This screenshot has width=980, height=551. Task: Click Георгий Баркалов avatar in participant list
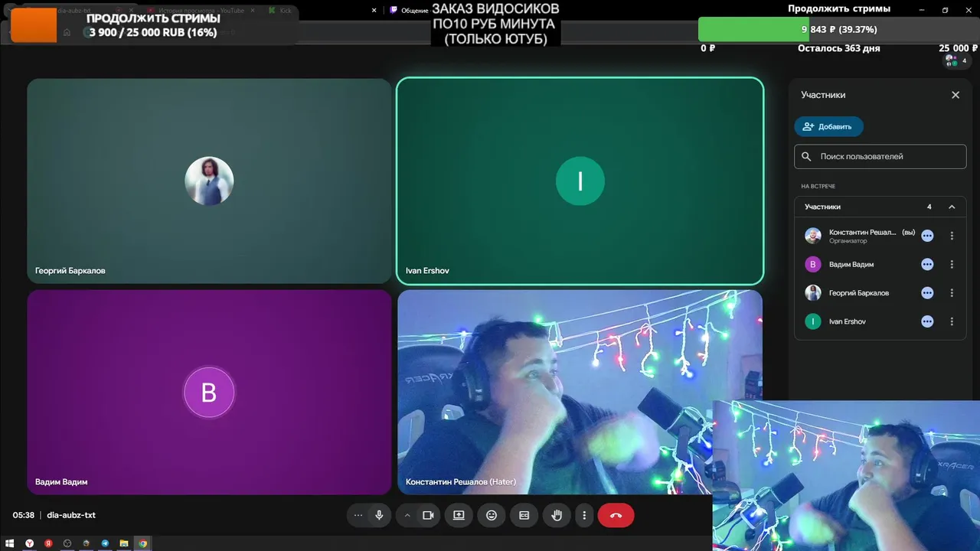point(813,293)
